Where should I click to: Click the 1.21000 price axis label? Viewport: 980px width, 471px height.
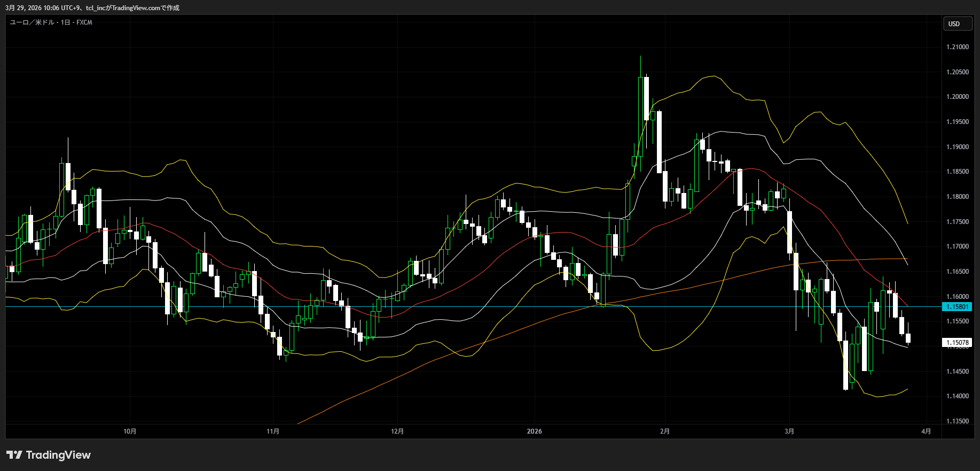point(957,47)
